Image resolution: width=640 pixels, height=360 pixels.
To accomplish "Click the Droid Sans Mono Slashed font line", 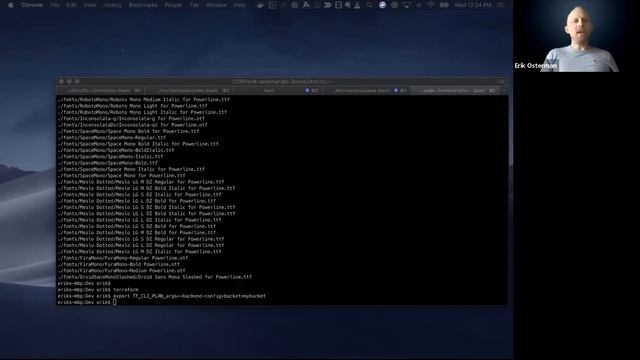I will tap(155, 277).
